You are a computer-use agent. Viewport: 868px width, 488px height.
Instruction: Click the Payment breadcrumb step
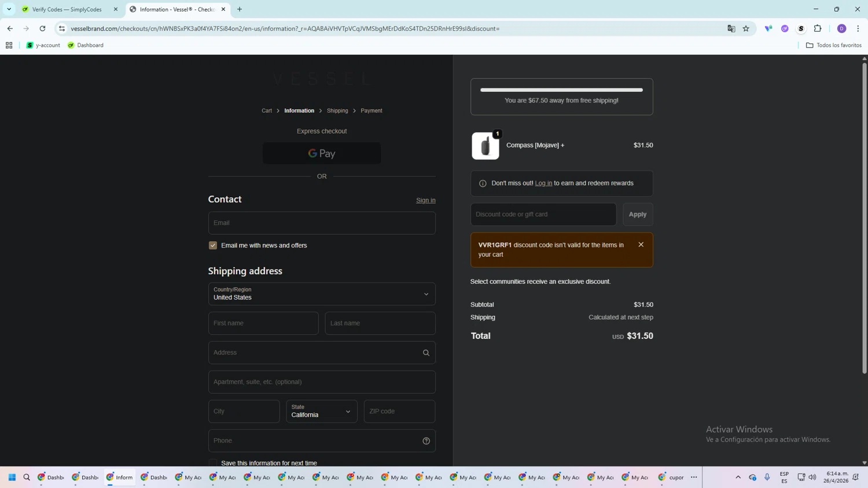[x=372, y=110]
